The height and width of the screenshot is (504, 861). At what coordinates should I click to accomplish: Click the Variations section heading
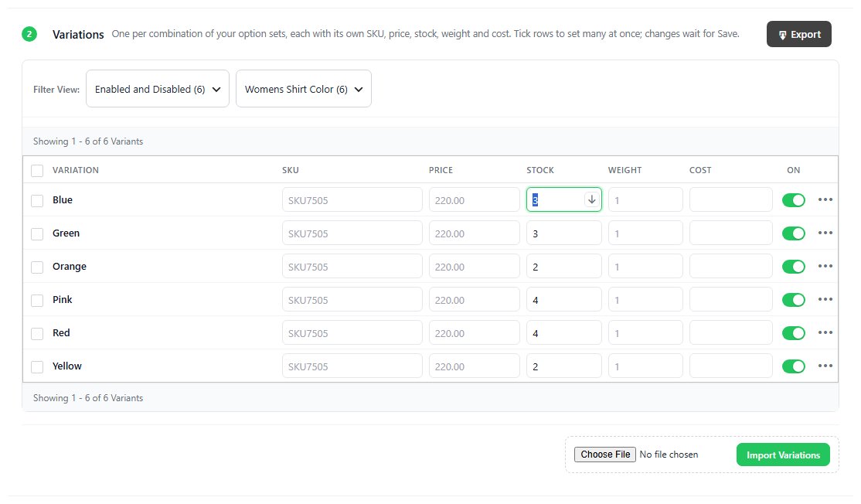click(x=78, y=35)
